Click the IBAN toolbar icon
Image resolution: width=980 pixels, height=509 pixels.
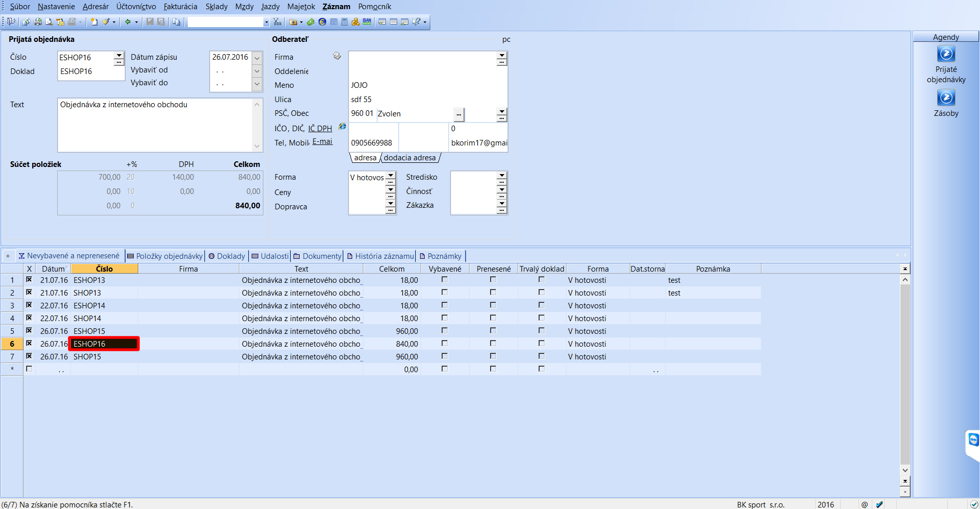pos(367,22)
